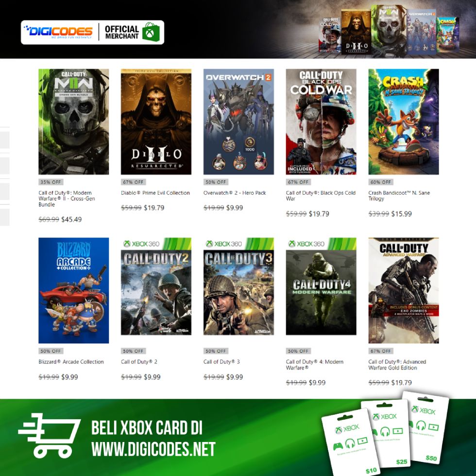
Task: Open Diablo II Resurrected cover art
Action: click(x=156, y=122)
